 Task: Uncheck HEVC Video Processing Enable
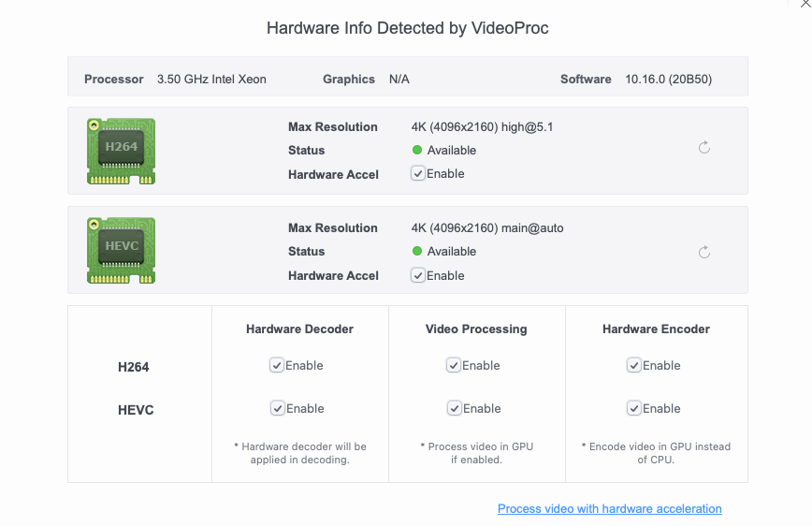454,408
